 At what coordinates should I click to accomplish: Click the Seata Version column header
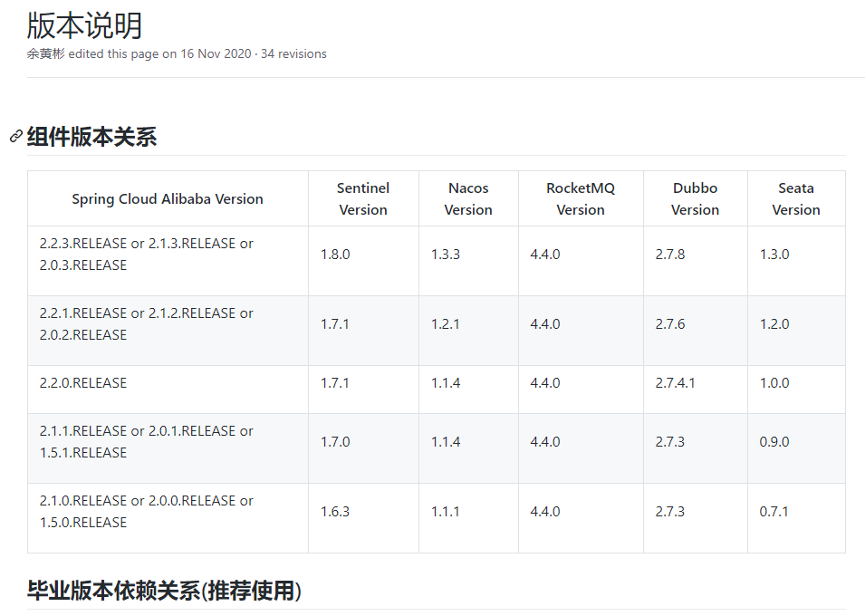796,199
